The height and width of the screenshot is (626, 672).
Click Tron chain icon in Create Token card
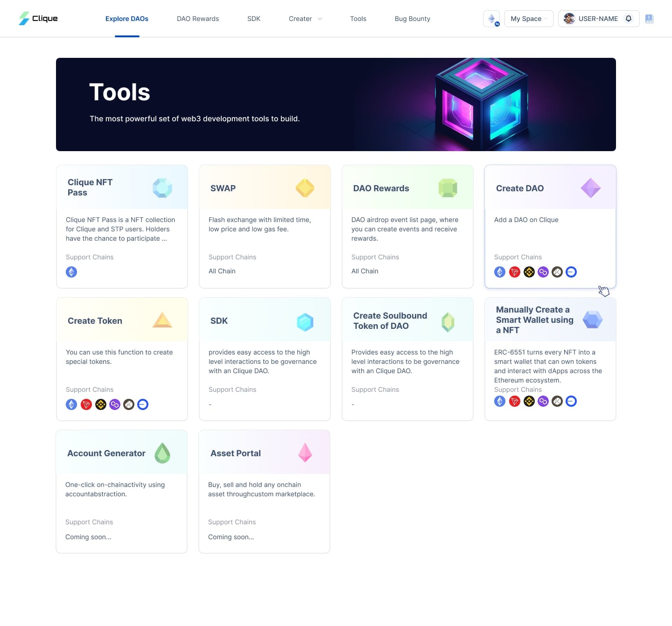point(86,404)
